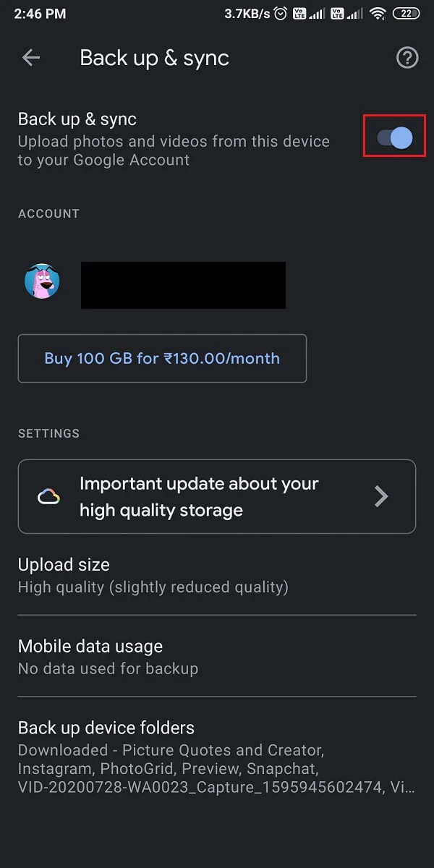Tap the Back up & sync description text

pos(174,150)
